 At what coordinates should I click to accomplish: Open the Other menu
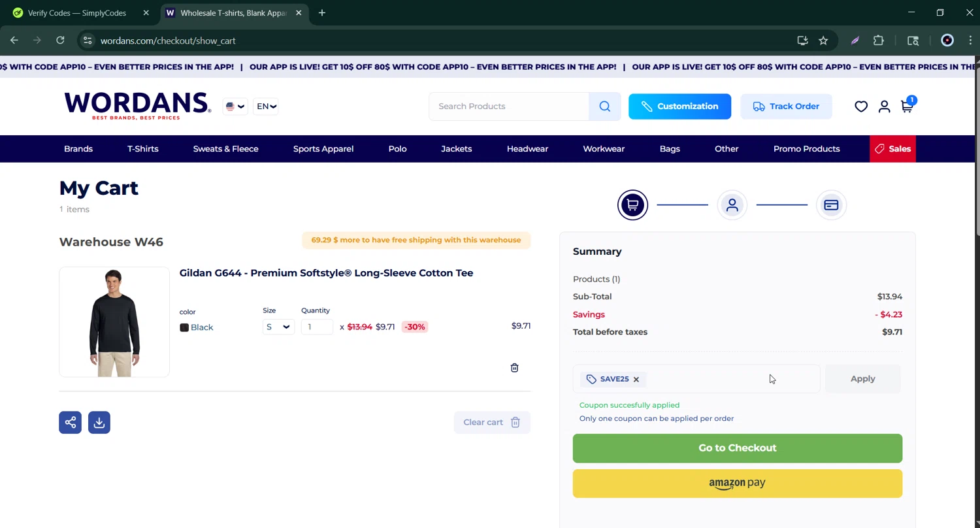[x=727, y=149]
